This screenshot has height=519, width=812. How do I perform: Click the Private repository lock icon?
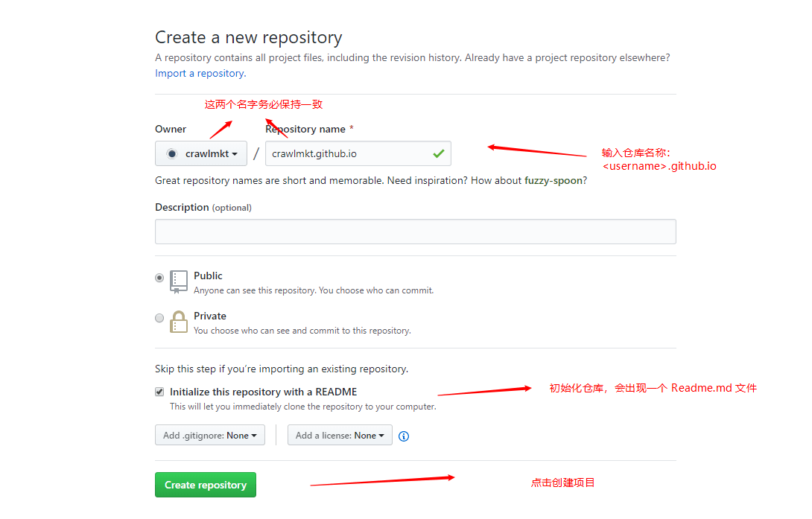tap(179, 322)
